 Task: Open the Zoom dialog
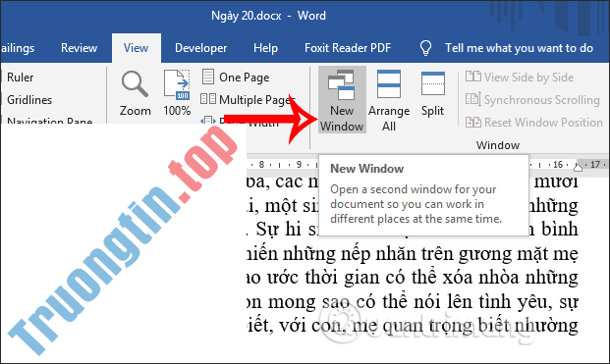(135, 93)
